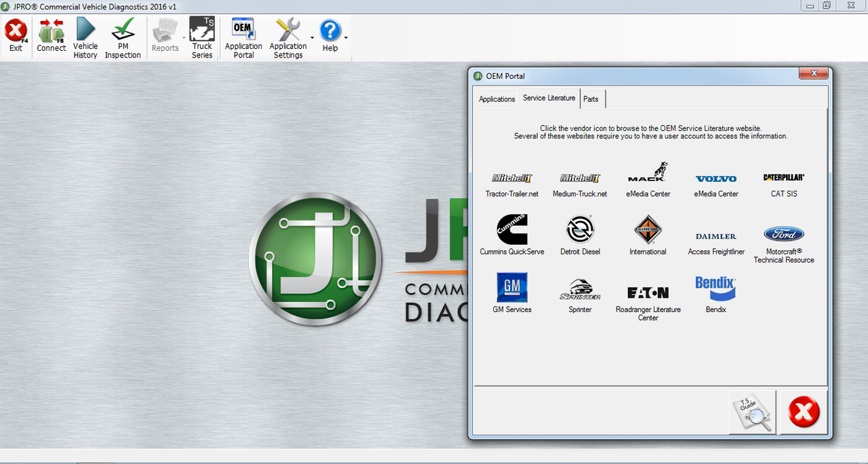Click the Motorcraft Technical Resource label
Screen dimensions: 868x464
(x=784, y=256)
